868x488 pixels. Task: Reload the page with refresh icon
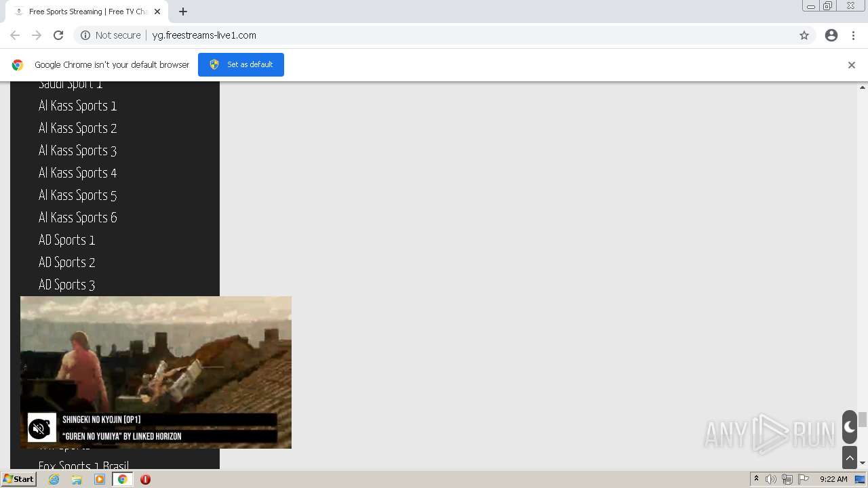click(x=58, y=35)
